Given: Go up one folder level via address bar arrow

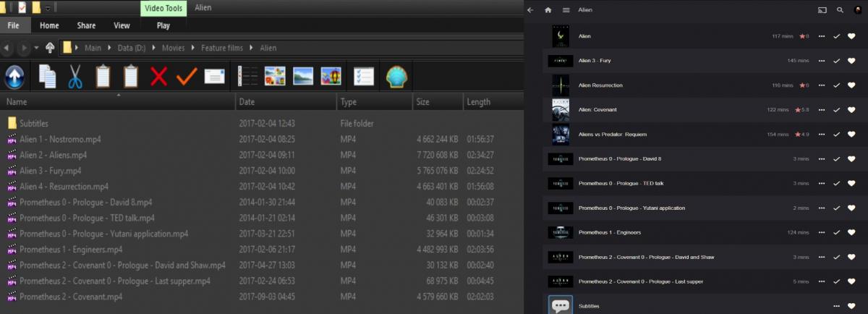Looking at the screenshot, I should [50, 48].
